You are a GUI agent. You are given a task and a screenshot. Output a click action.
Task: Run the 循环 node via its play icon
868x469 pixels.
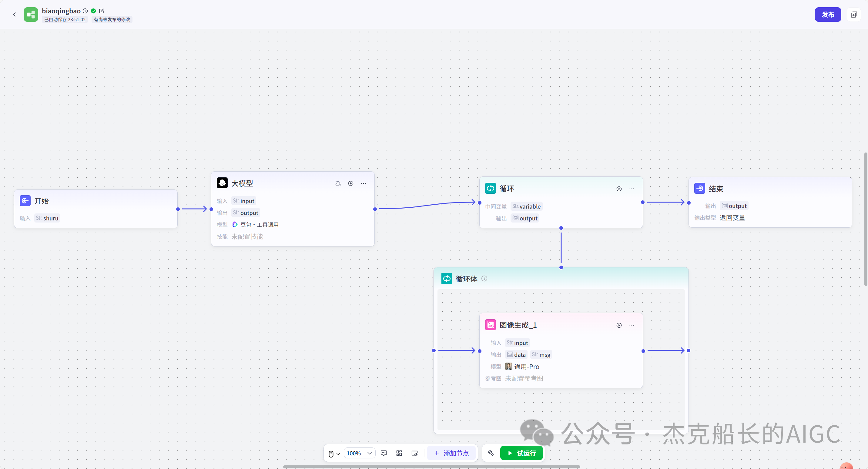pos(619,189)
